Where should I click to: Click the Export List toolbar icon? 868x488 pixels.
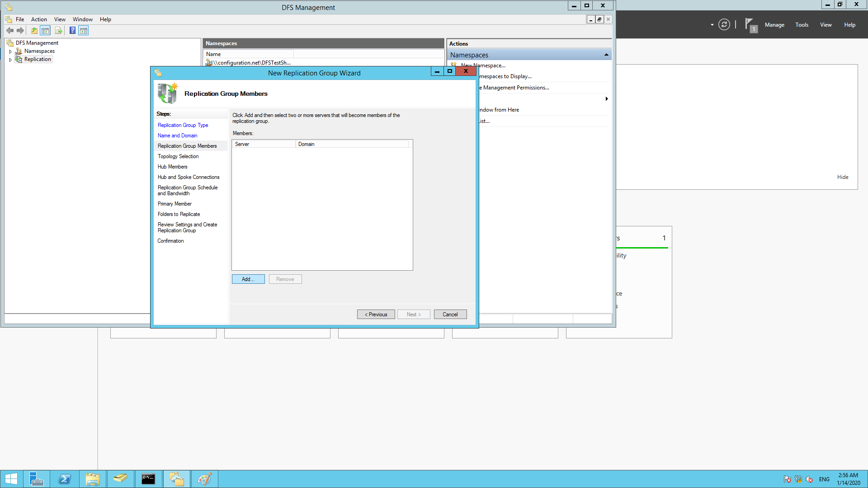click(x=59, y=30)
